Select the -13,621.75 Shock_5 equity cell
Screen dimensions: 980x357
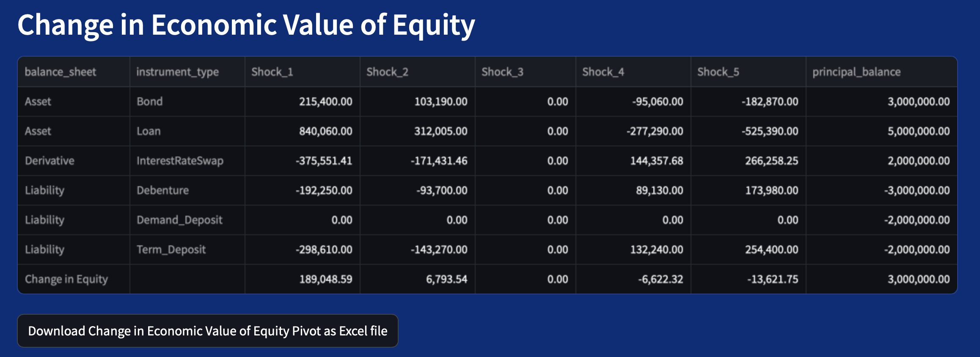click(772, 279)
